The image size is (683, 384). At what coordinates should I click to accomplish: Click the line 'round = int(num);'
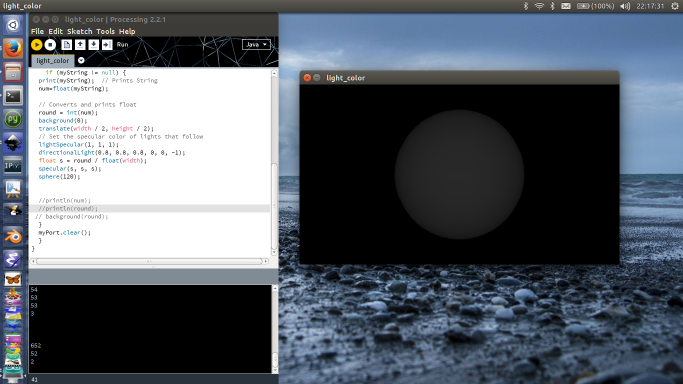(68, 112)
